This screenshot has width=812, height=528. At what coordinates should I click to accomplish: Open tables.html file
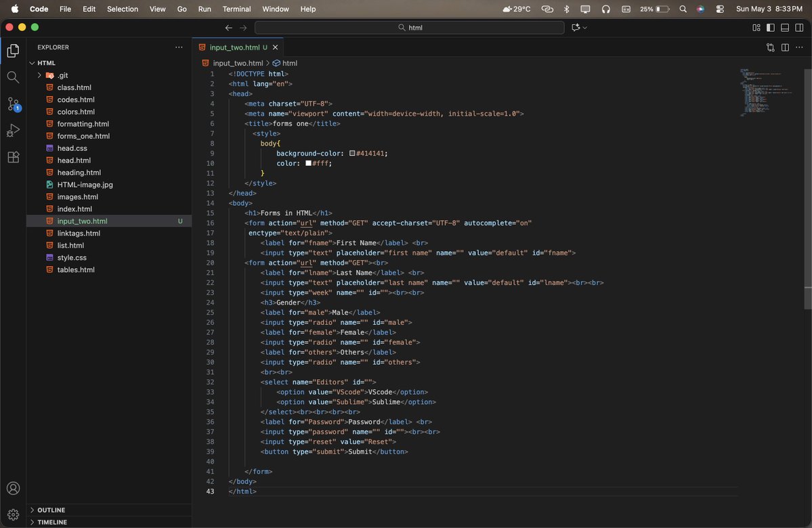coord(76,269)
